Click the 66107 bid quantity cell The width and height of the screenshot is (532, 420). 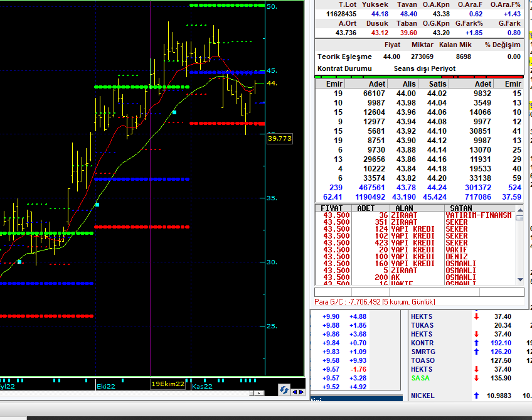click(x=374, y=94)
